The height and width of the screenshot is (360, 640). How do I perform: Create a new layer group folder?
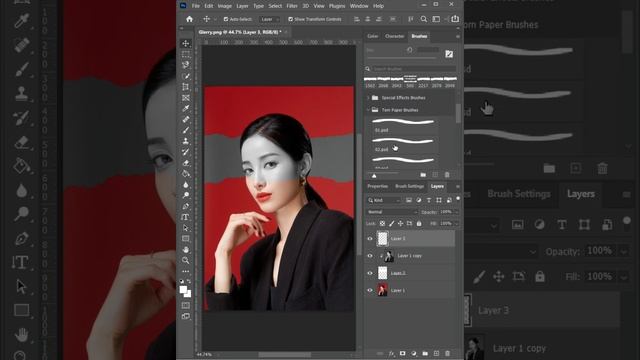425,353
